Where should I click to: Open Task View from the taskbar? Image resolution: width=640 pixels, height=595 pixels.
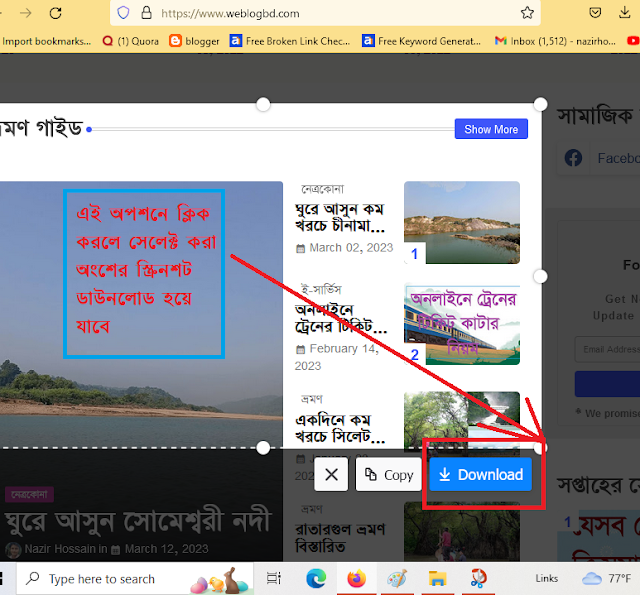[274, 578]
